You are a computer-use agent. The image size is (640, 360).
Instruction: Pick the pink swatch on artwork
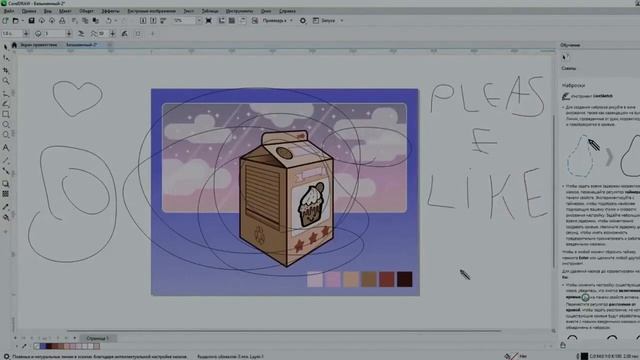click(333, 280)
